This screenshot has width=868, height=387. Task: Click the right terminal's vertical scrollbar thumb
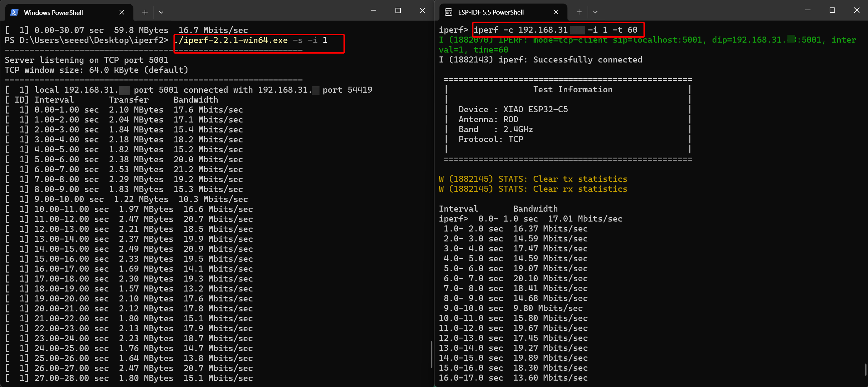pyautogui.click(x=866, y=369)
